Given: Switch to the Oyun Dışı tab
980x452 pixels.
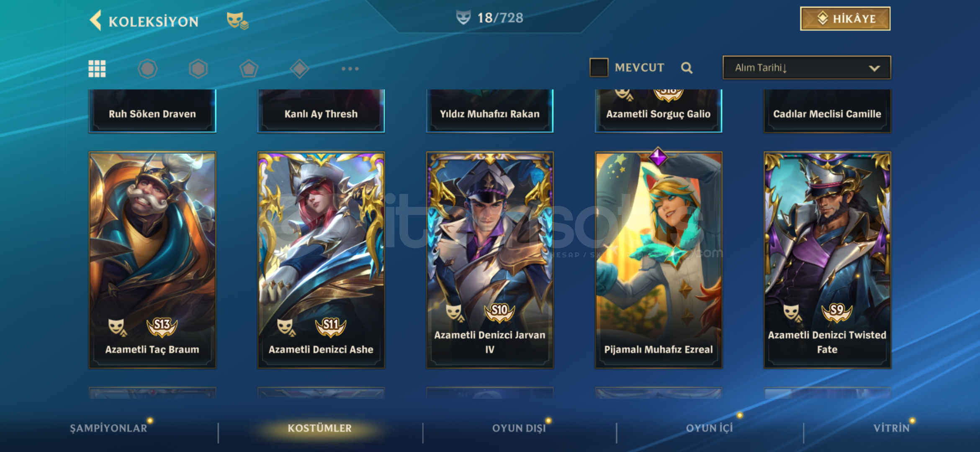Looking at the screenshot, I should pyautogui.click(x=519, y=428).
